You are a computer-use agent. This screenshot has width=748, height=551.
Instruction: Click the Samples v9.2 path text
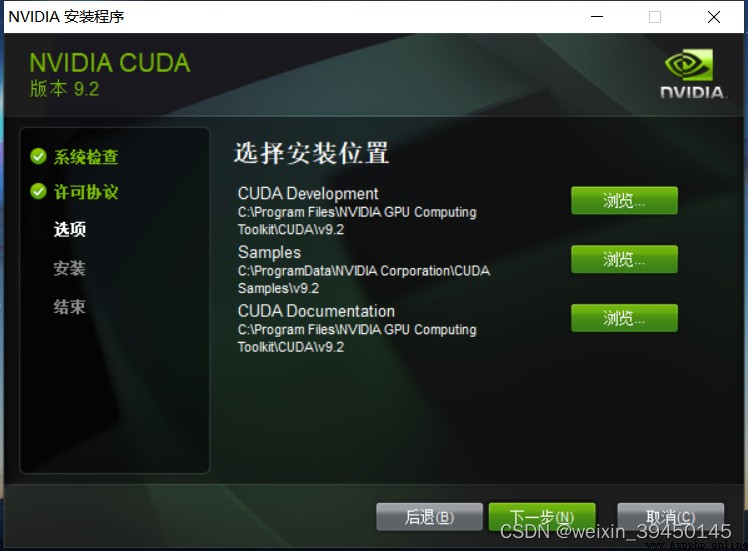[x=364, y=279]
